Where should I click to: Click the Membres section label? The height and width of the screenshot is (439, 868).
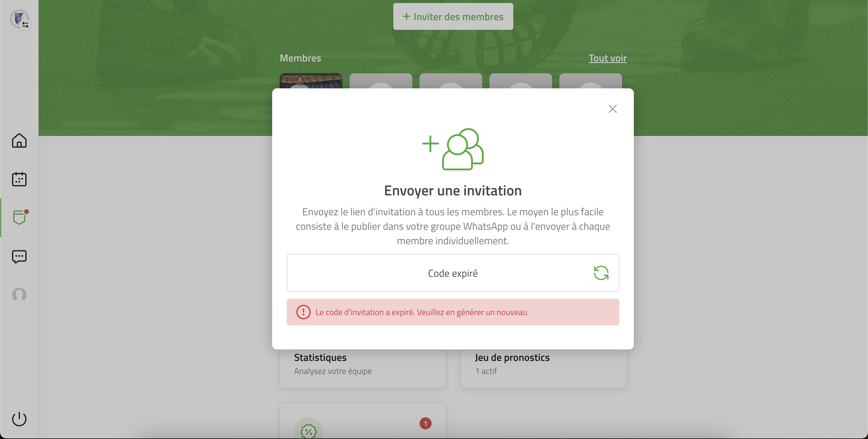300,58
